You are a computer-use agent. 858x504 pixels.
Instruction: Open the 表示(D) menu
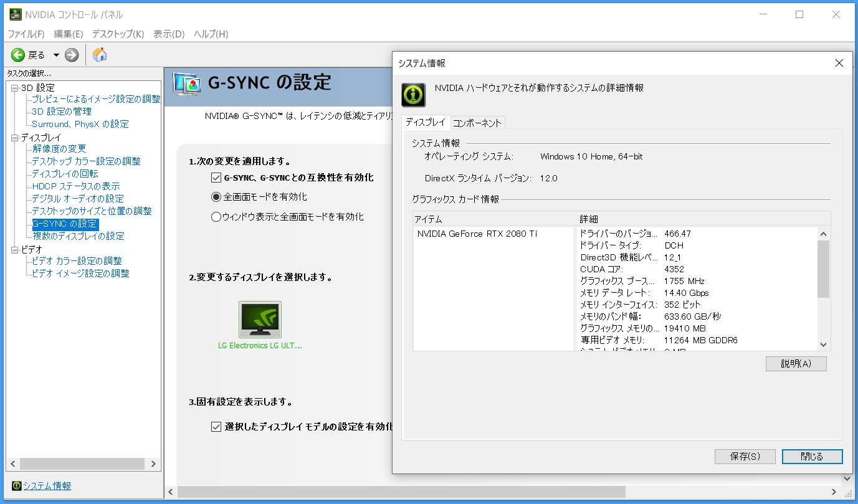169,34
